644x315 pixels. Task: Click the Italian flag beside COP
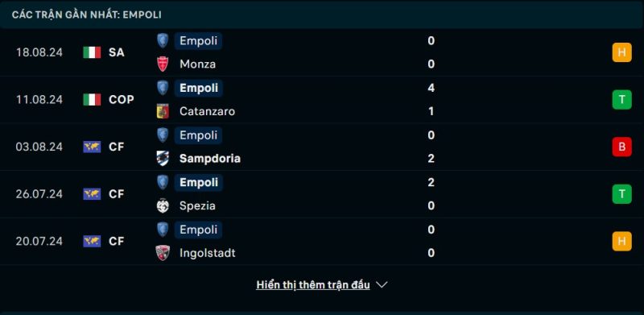point(92,100)
